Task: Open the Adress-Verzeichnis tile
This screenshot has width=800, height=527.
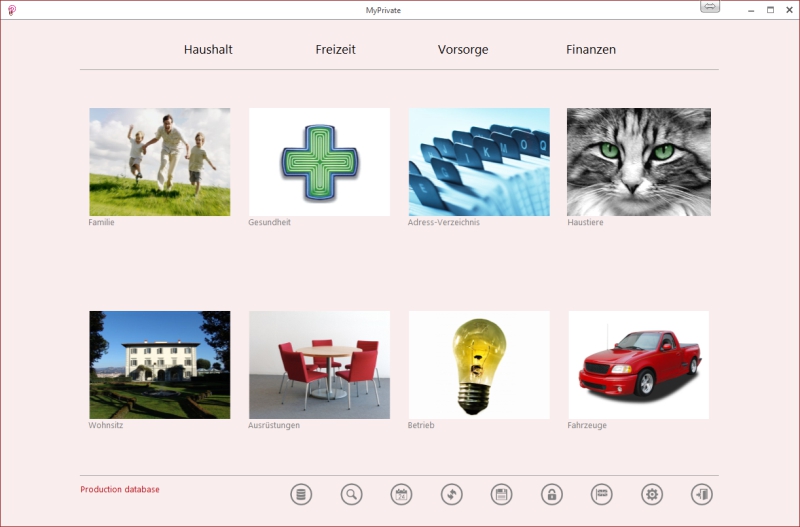Action: click(x=479, y=162)
